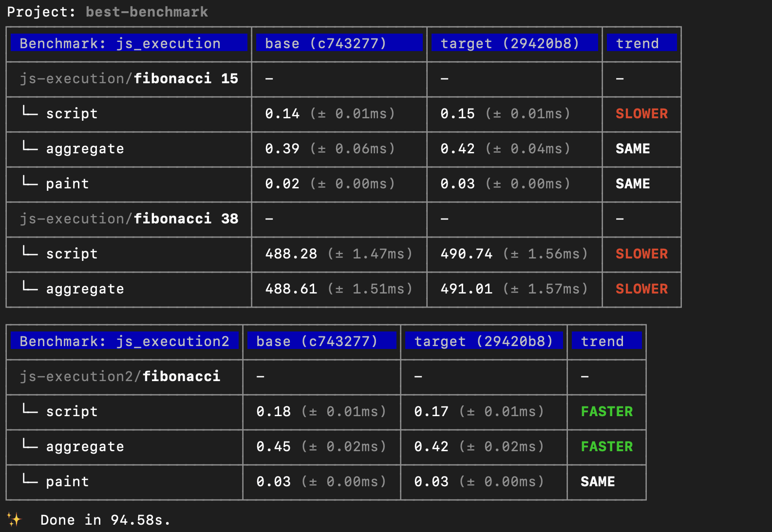Click target value 0.03 in fibonacci 15 paint row
The width and height of the screenshot is (772, 532).
tap(505, 184)
